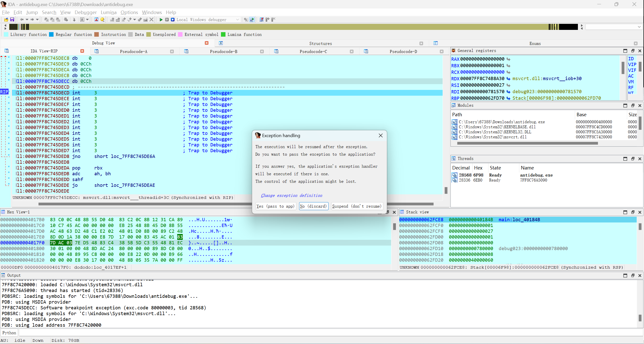Float the General registers panel
644x344 pixels.
[x=633, y=51]
